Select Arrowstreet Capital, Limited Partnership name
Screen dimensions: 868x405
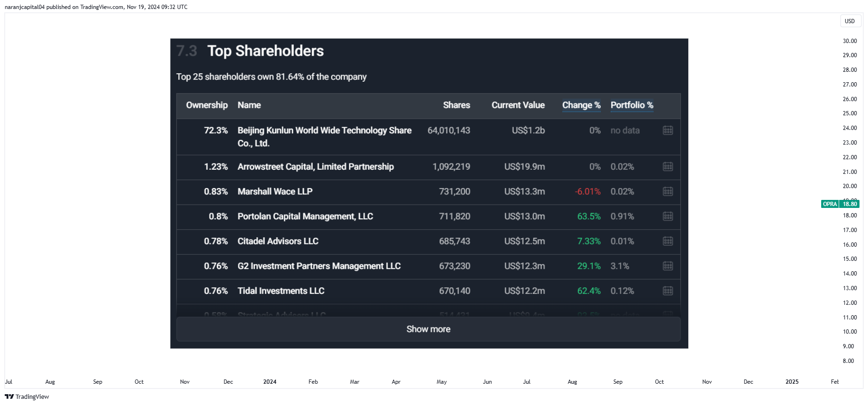(316, 167)
